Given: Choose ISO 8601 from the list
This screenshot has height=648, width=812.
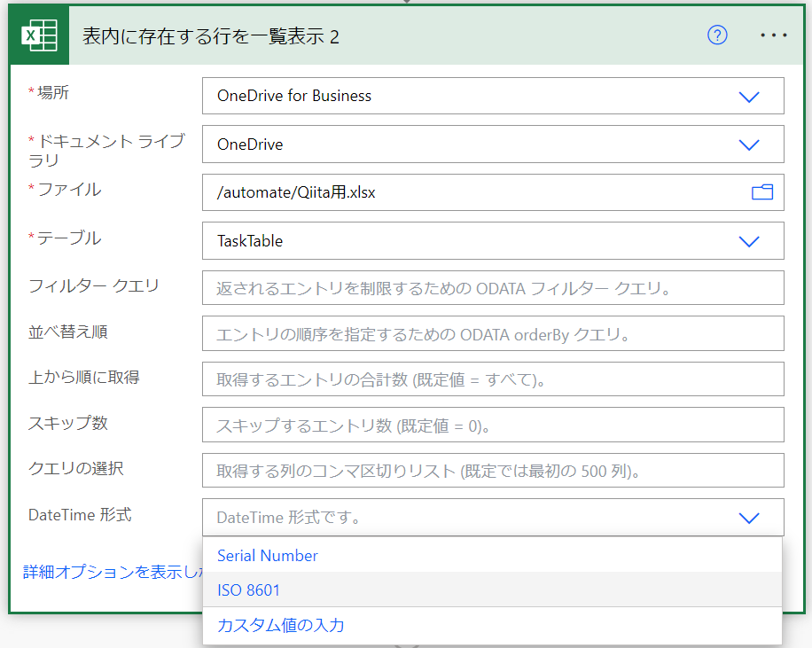Looking at the screenshot, I should tap(492, 590).
